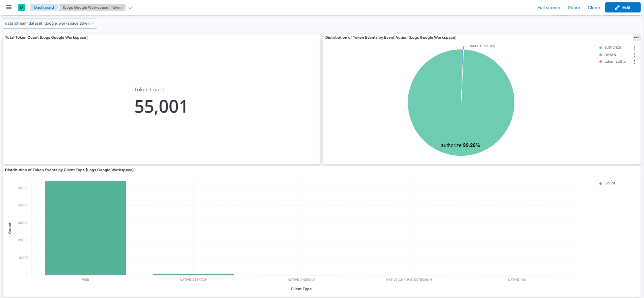
Task: Open options menu for token autho legend
Action: 635,62
